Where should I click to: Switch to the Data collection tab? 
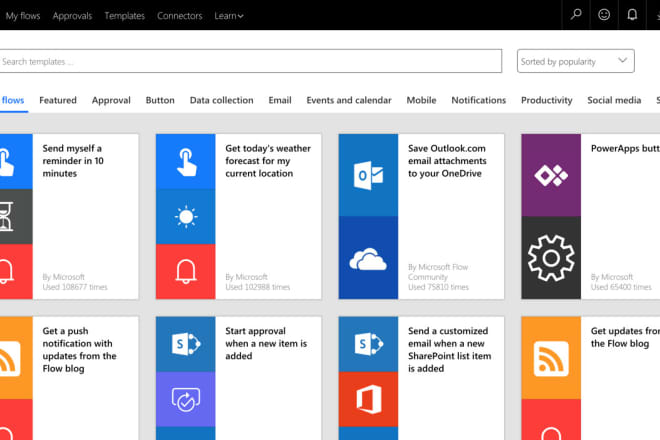point(221,100)
